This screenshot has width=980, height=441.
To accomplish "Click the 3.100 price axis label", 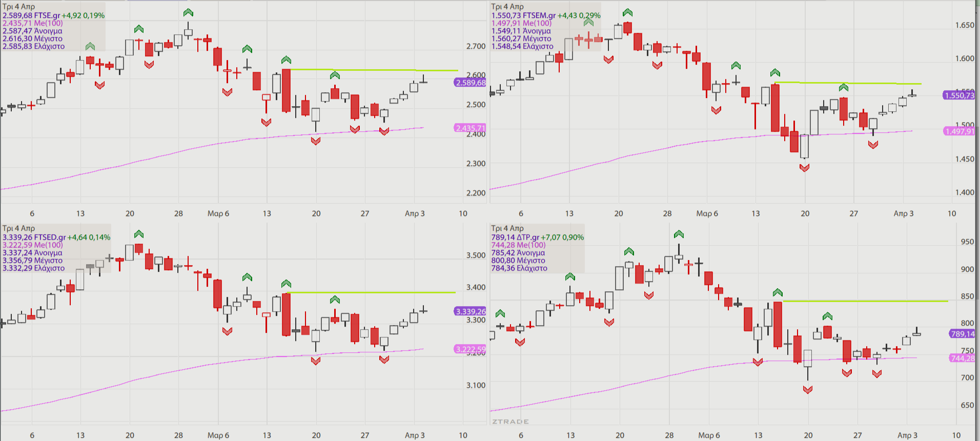I will (x=476, y=385).
